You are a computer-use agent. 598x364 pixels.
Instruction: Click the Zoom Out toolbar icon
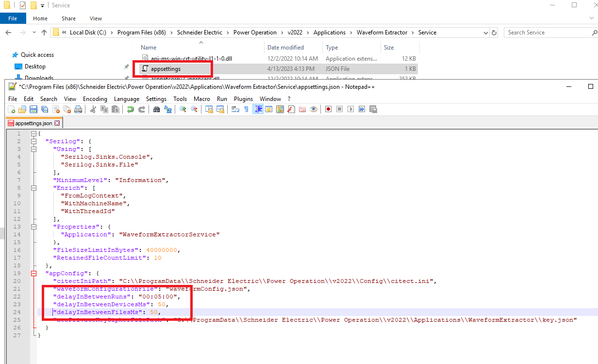194,109
